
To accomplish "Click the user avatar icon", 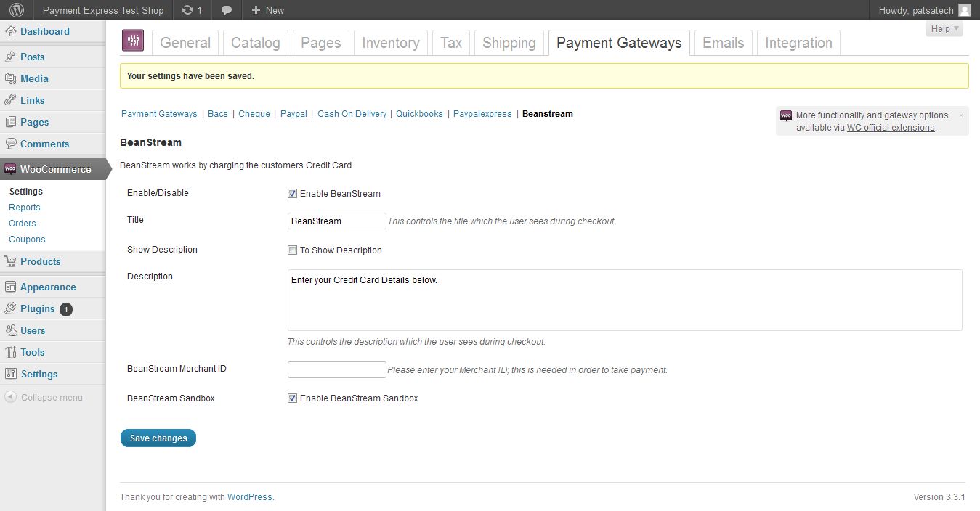I will pyautogui.click(x=964, y=10).
